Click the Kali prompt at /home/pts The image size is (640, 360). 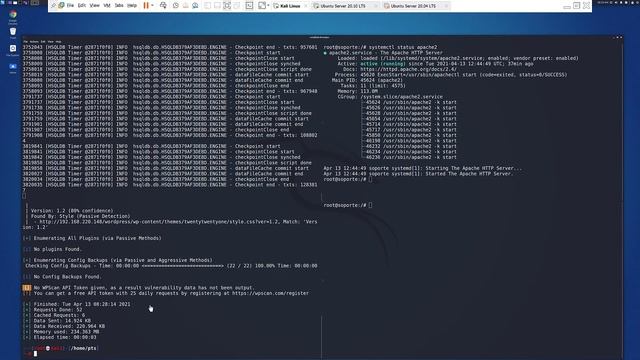click(x=61, y=348)
